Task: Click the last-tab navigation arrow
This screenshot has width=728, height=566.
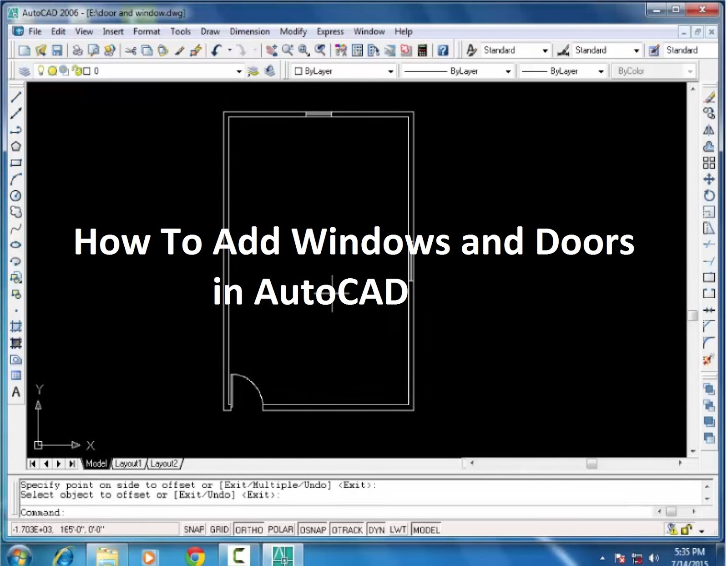Action: (72, 464)
